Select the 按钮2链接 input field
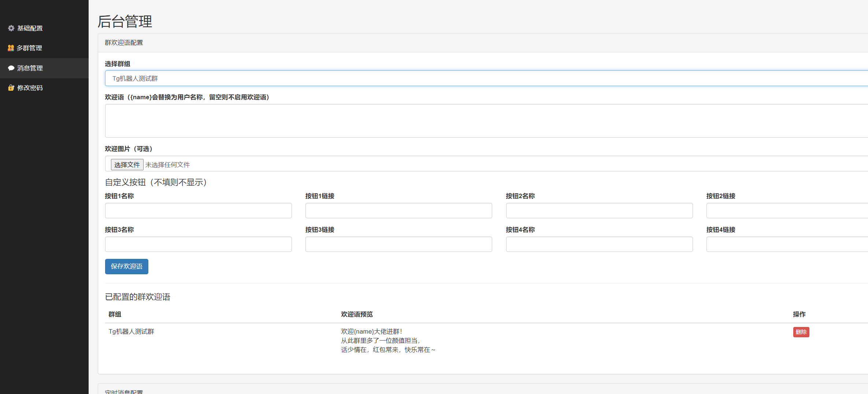Screen dimensions: 868x394 pyautogui.click(x=787, y=211)
